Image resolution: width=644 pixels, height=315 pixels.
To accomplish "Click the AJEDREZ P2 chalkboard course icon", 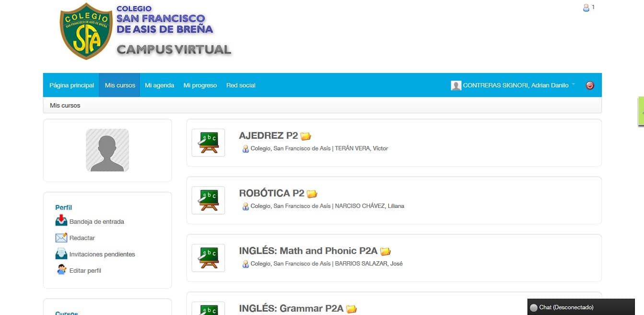I will (208, 143).
